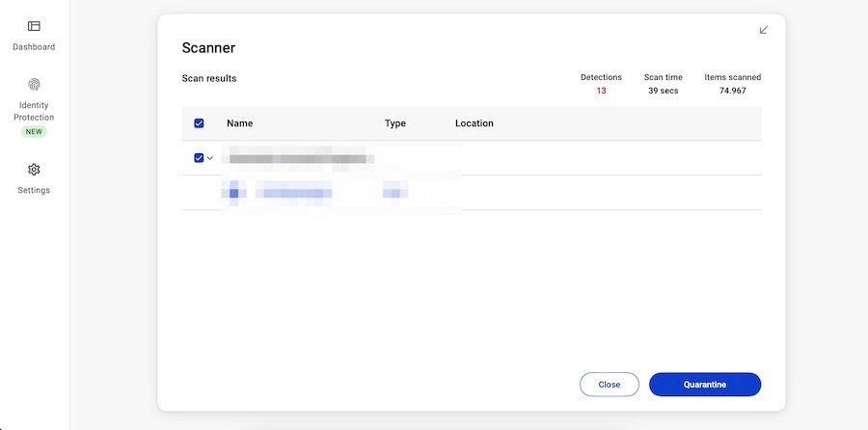Select the blurred parent detection row name

(x=297, y=158)
